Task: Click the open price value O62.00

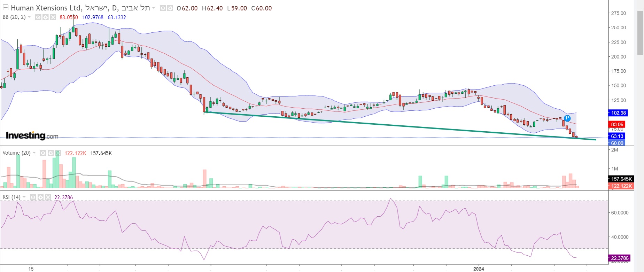Action: pyautogui.click(x=187, y=8)
